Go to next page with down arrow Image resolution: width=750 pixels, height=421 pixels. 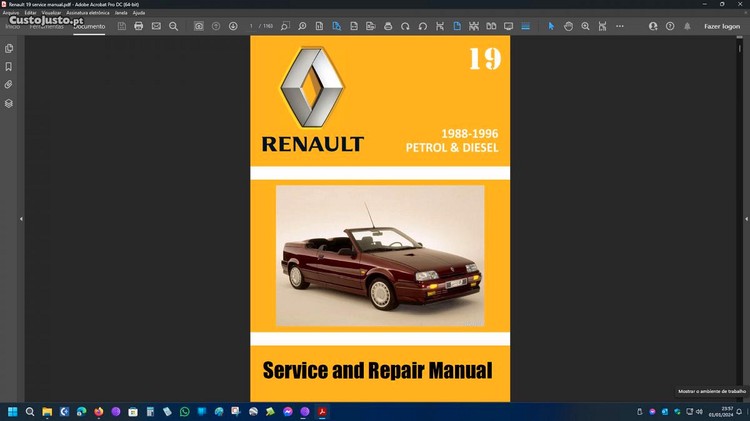point(233,26)
